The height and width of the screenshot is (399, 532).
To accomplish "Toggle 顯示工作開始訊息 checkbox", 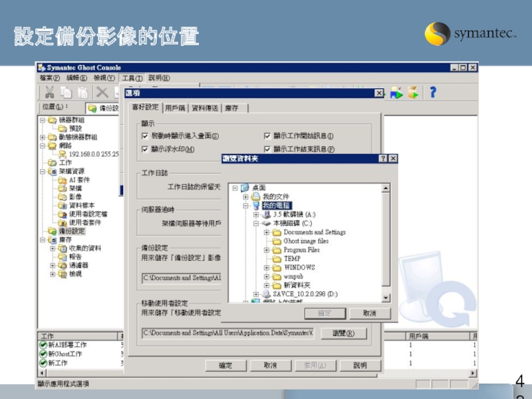I will click(267, 136).
